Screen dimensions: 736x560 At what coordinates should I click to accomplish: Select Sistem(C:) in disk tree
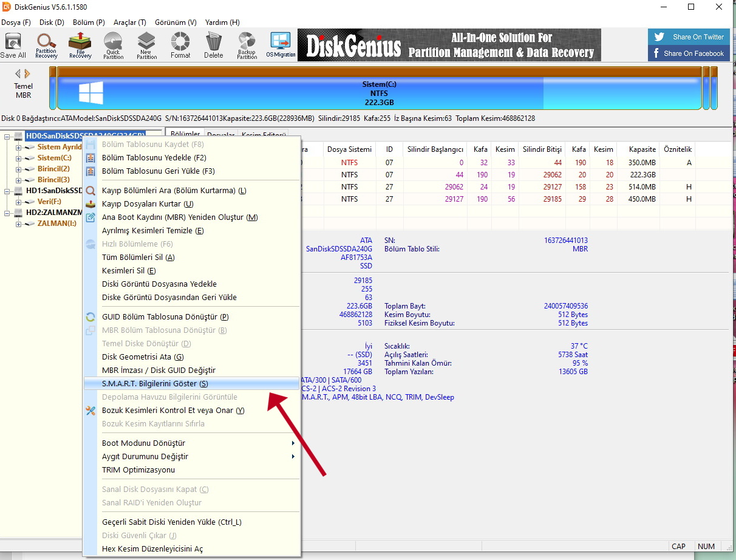[x=54, y=158]
